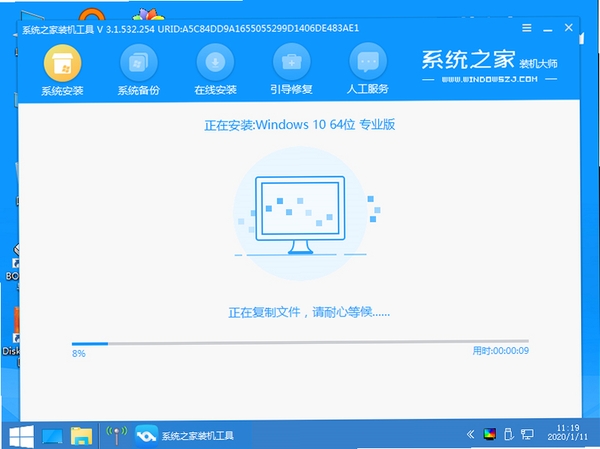Close the 系统之家装机工具 window

click(569, 28)
